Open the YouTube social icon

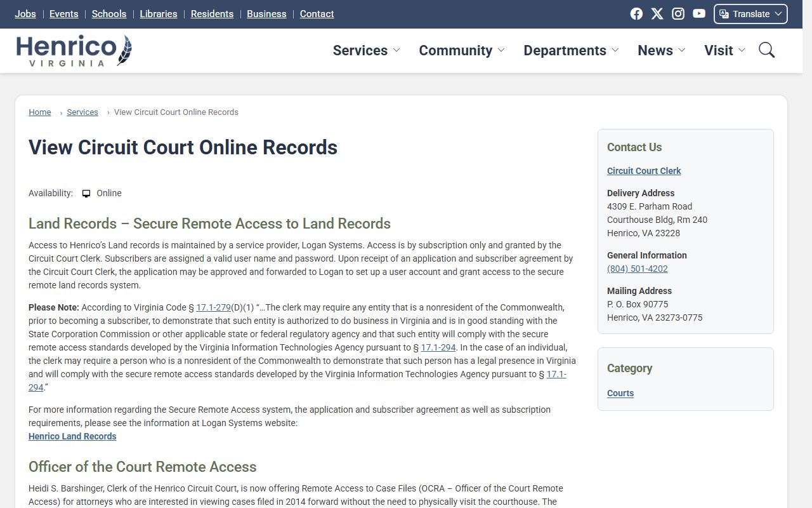pos(699,14)
